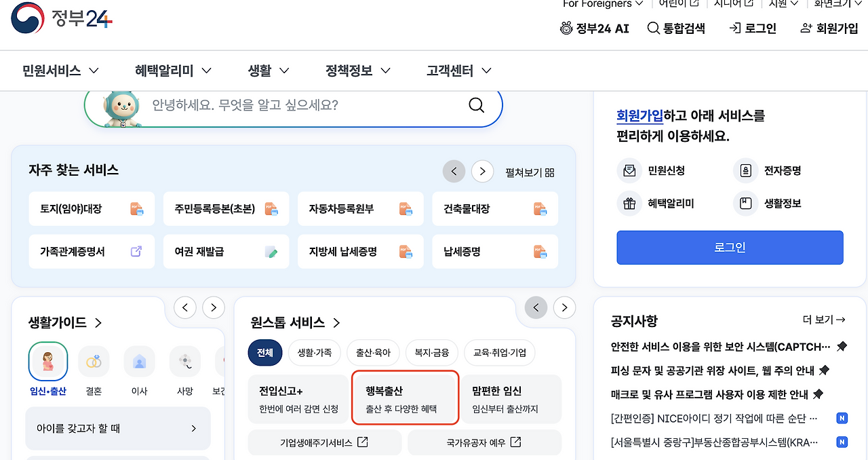This screenshot has height=460, width=868.
Task: Click 자주 찾는 서비스 heading
Action: click(x=73, y=170)
